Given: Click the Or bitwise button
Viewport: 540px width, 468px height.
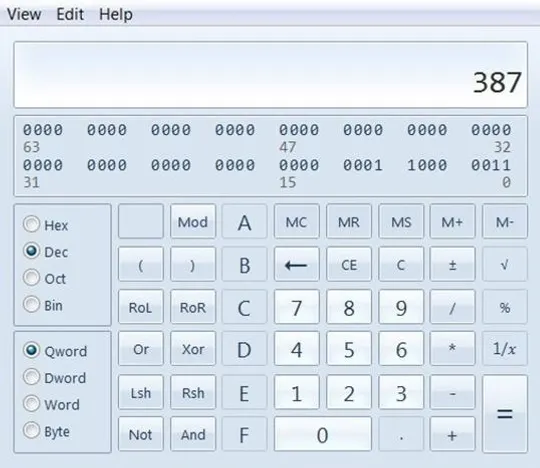Looking at the screenshot, I should pos(141,349).
